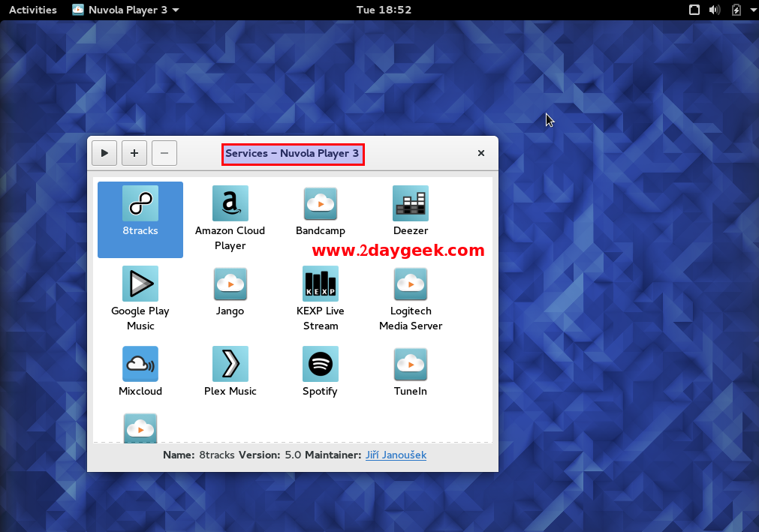Launch selected service with play button
This screenshot has width=759, height=532.
(104, 153)
